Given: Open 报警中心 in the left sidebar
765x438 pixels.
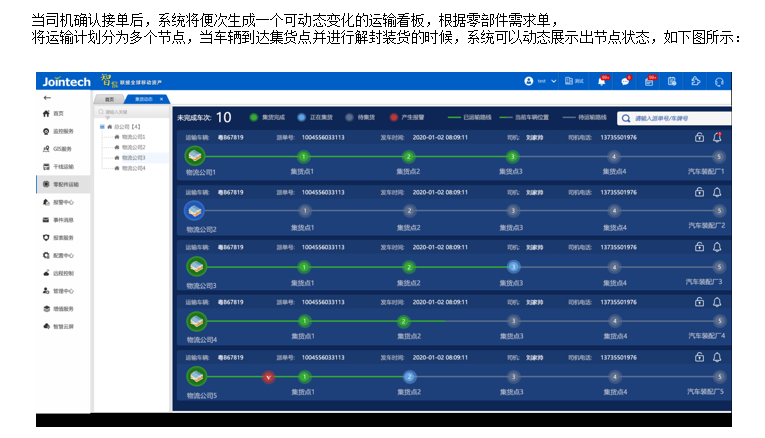Looking at the screenshot, I should 63,202.
